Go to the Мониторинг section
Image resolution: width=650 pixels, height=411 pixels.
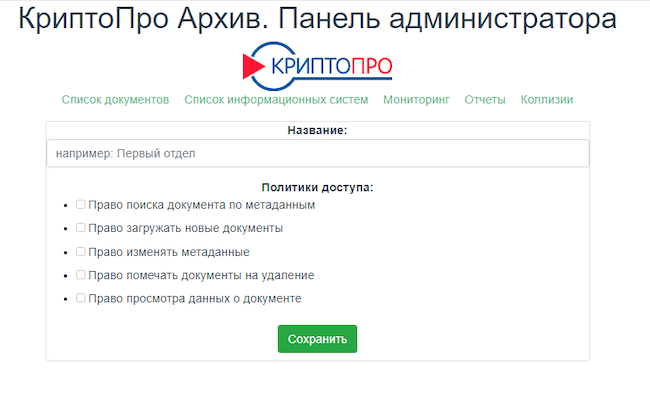[x=416, y=100]
